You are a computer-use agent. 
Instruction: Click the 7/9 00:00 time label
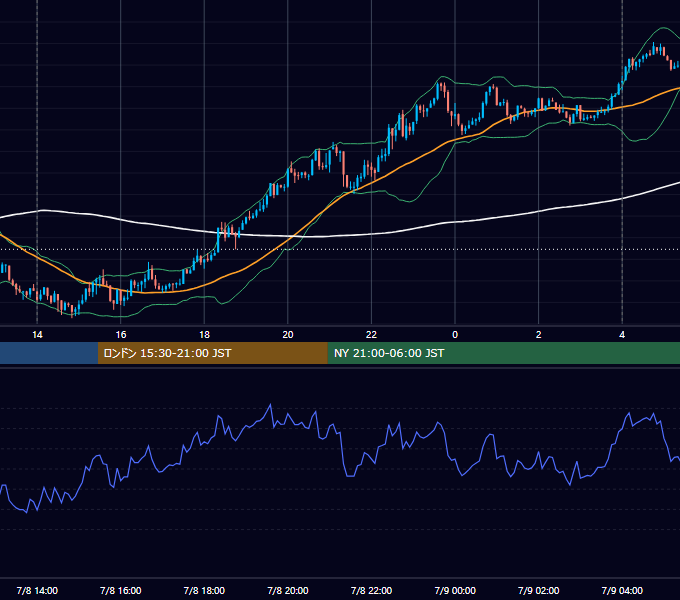455,590
